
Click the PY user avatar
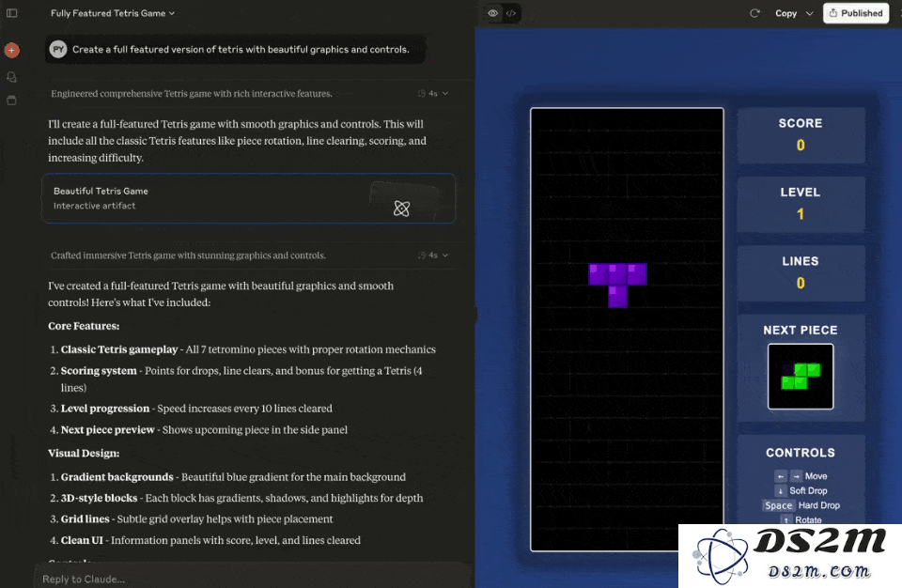pos(58,50)
